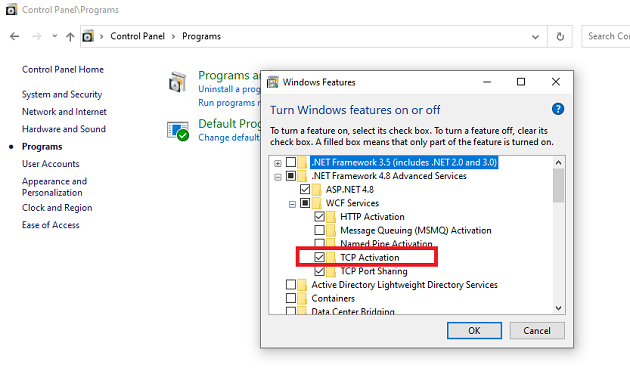The image size is (630, 371).
Task: Click the Control Panel window title icon
Action: (x=11, y=9)
